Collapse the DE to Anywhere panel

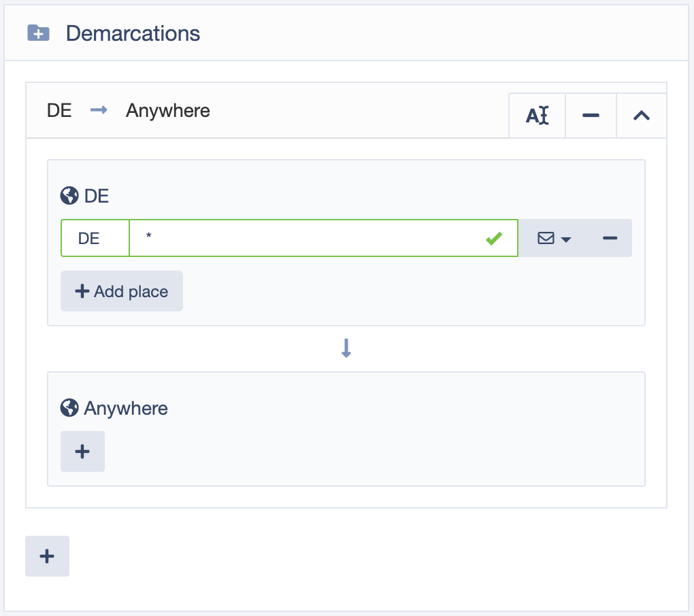tap(642, 116)
